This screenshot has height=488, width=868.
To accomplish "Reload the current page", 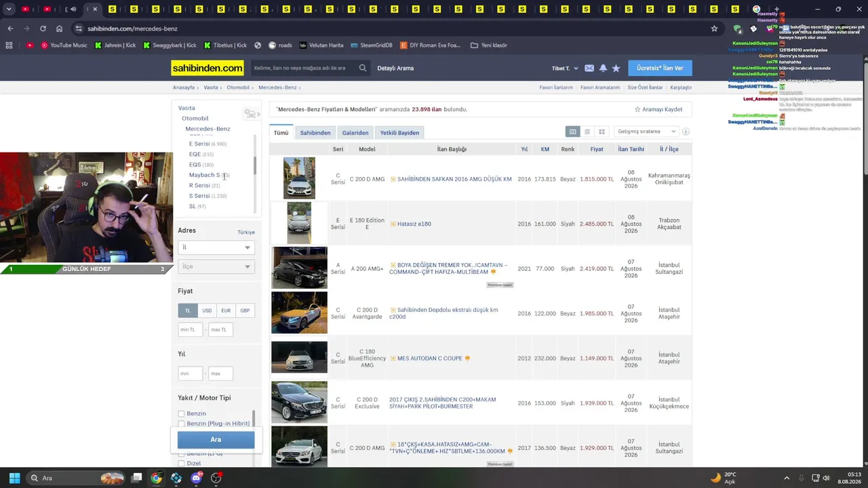I will [43, 28].
